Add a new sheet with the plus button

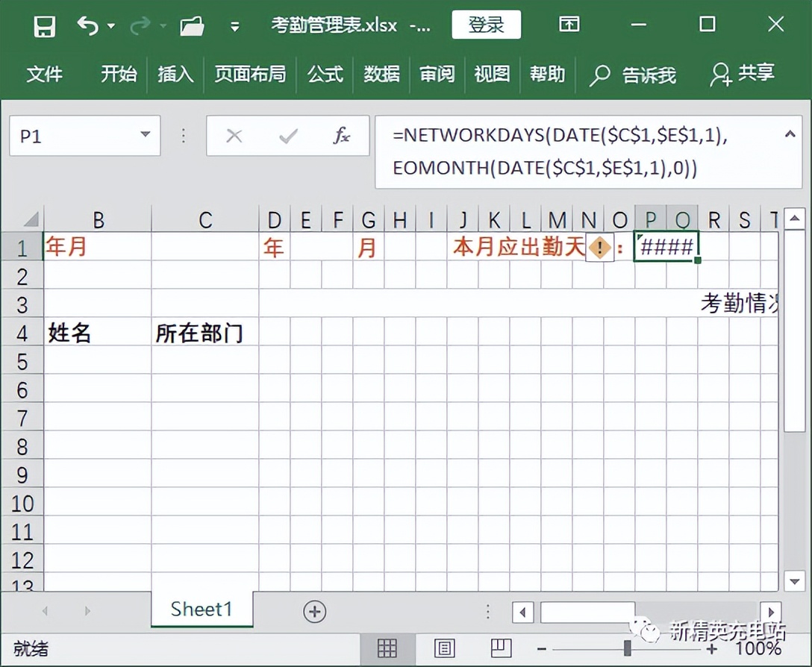pyautogui.click(x=314, y=610)
